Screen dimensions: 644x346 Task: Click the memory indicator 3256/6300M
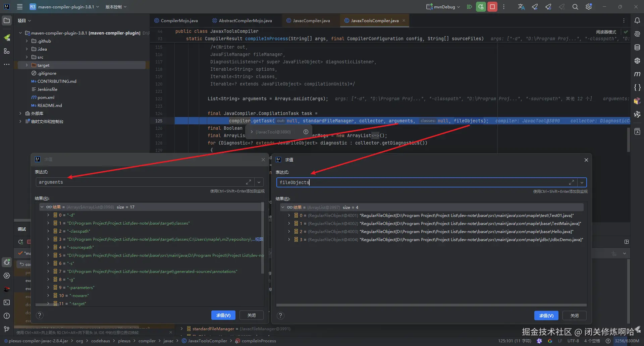point(627,341)
